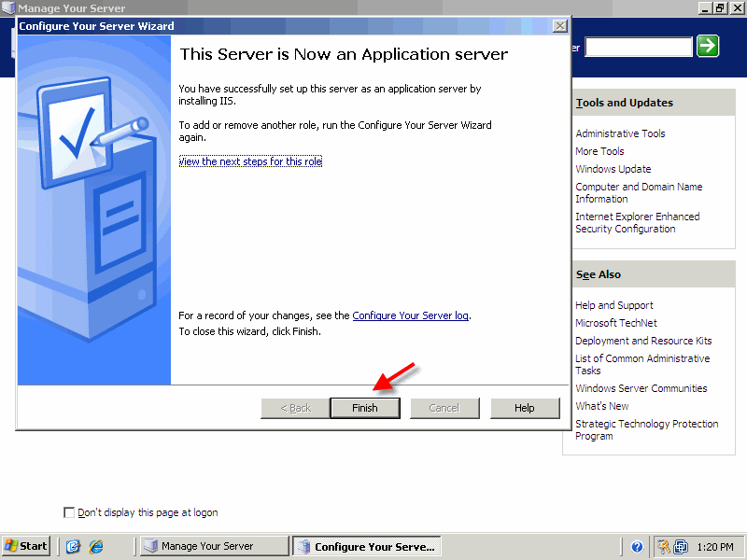The image size is (747, 560).
Task: Open Windows Server Communities link
Action: (x=641, y=388)
